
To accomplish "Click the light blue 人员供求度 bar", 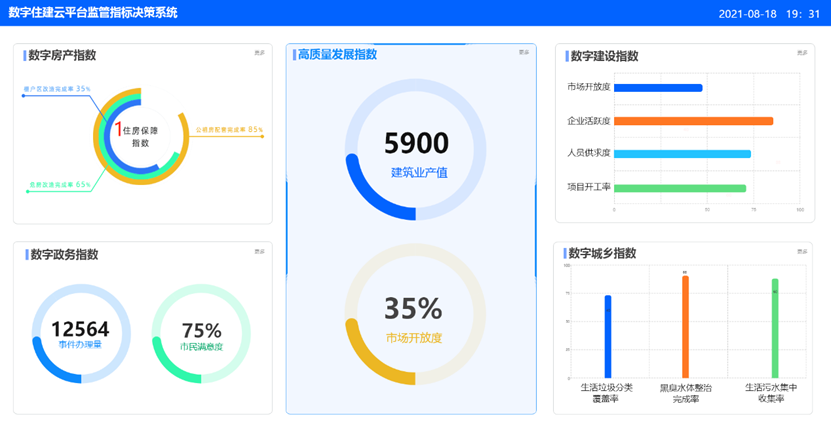I will click(x=682, y=154).
